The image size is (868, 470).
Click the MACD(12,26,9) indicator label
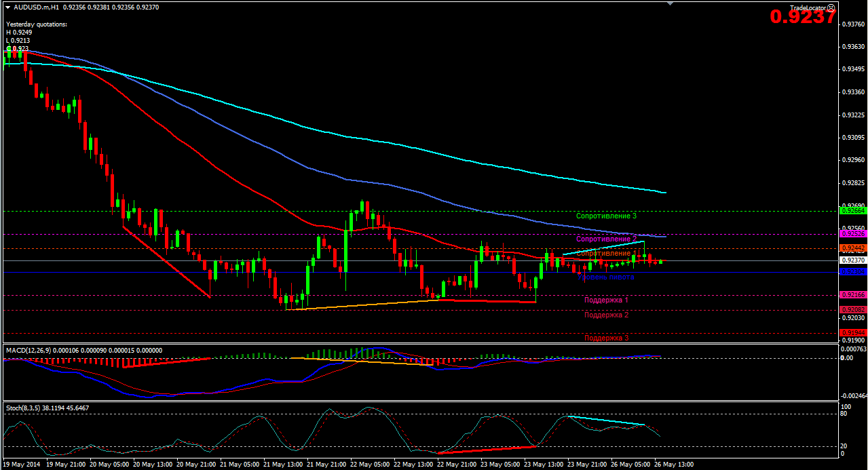point(29,350)
